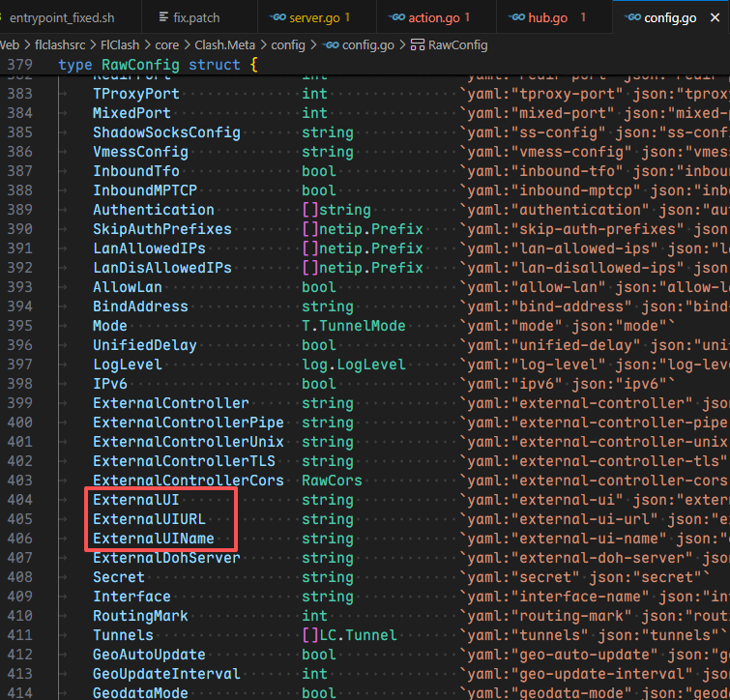Screen dimensions: 730x700
Task: Click the Go icon beside config.go in breadcrumbs
Action: [x=332, y=44]
